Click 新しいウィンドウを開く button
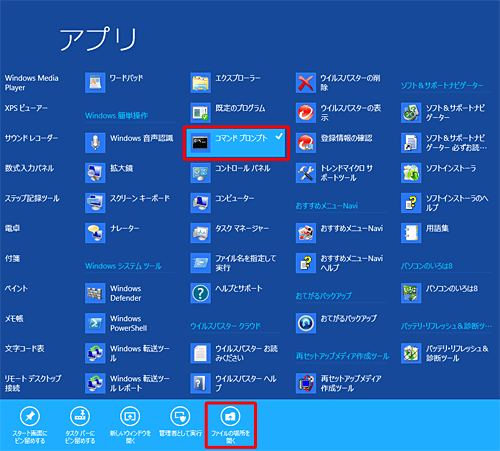Screen dimensions: 500x451 tap(130, 426)
